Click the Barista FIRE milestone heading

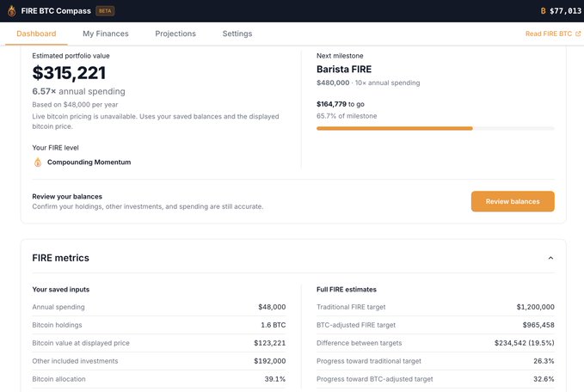pos(344,70)
